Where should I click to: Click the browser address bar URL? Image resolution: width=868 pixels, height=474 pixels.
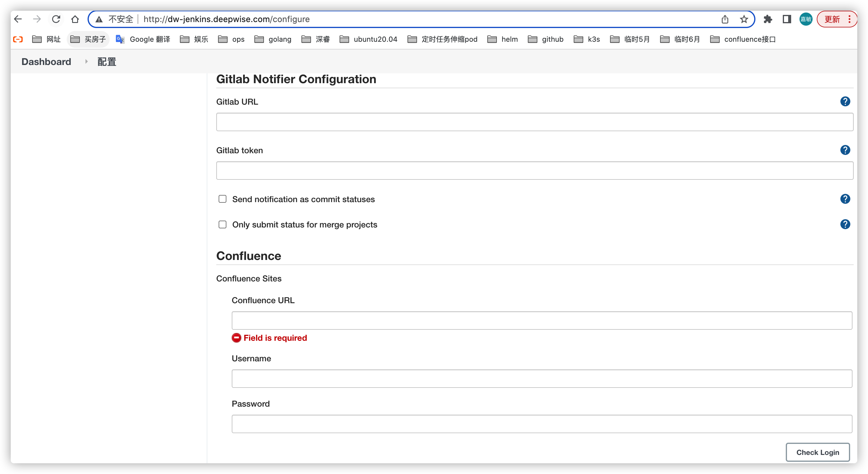point(226,19)
